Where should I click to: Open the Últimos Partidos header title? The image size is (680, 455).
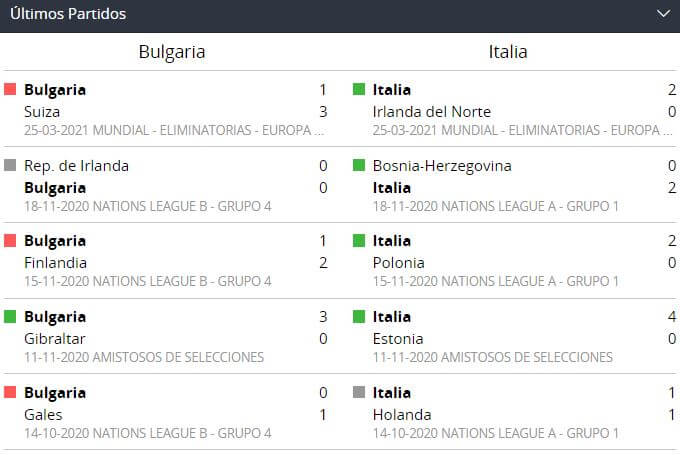click(68, 14)
